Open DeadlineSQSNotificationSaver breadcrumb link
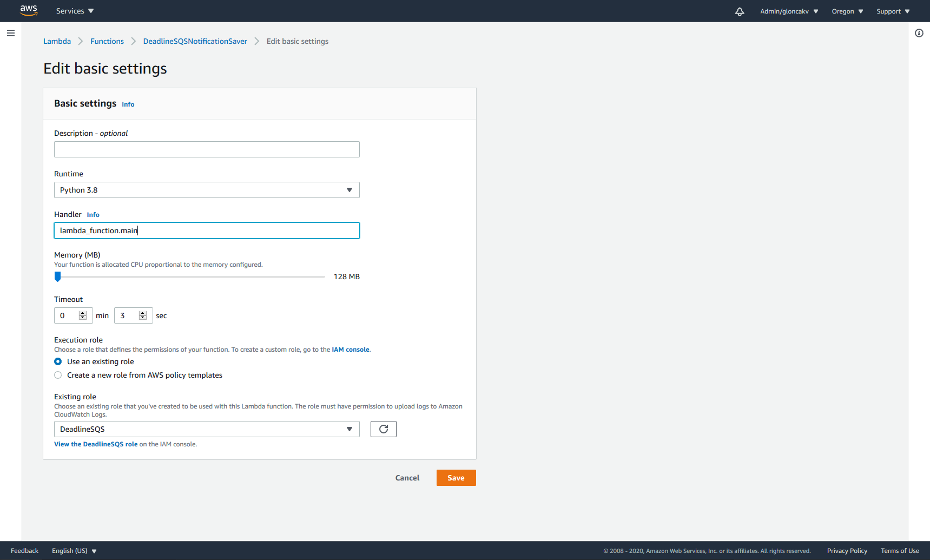 (x=195, y=41)
